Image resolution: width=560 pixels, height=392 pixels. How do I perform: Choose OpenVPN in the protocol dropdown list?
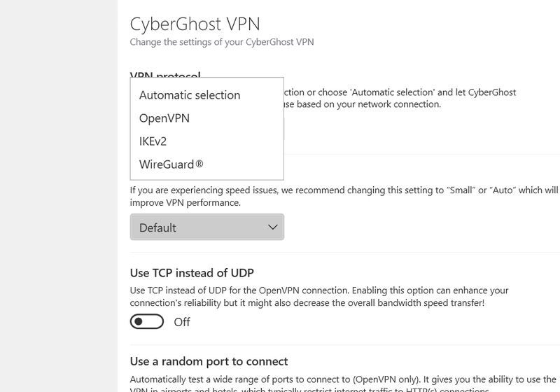click(164, 118)
